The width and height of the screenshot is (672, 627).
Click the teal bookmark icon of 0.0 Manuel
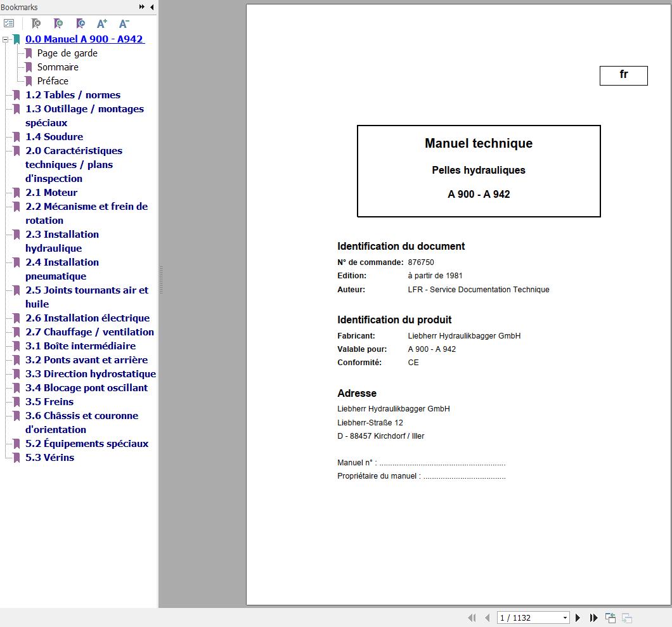click(16, 39)
